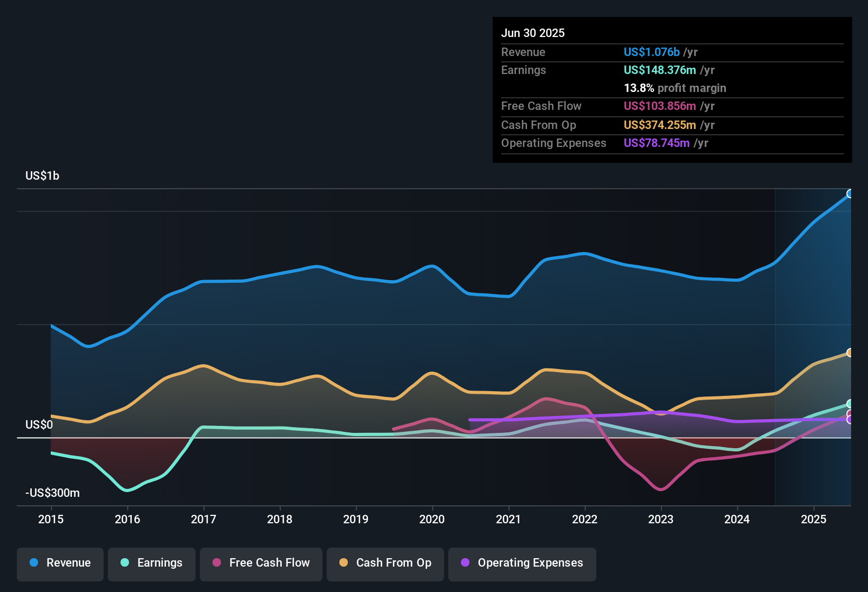
Task: Click the Earnings endpoint circle marker
Action: tap(849, 403)
